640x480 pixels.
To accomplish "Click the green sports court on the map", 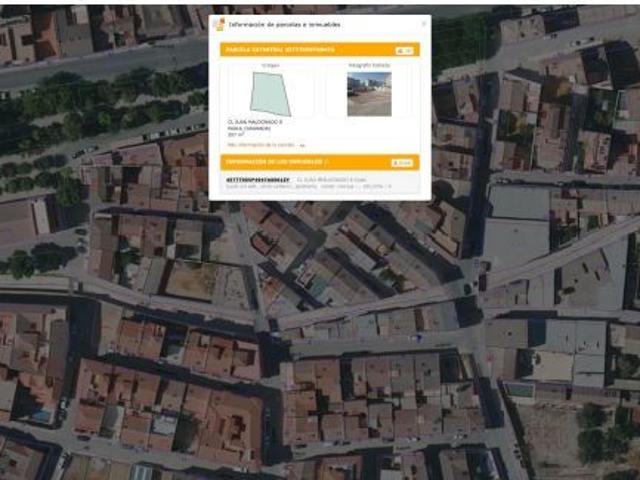I will 520,390.
